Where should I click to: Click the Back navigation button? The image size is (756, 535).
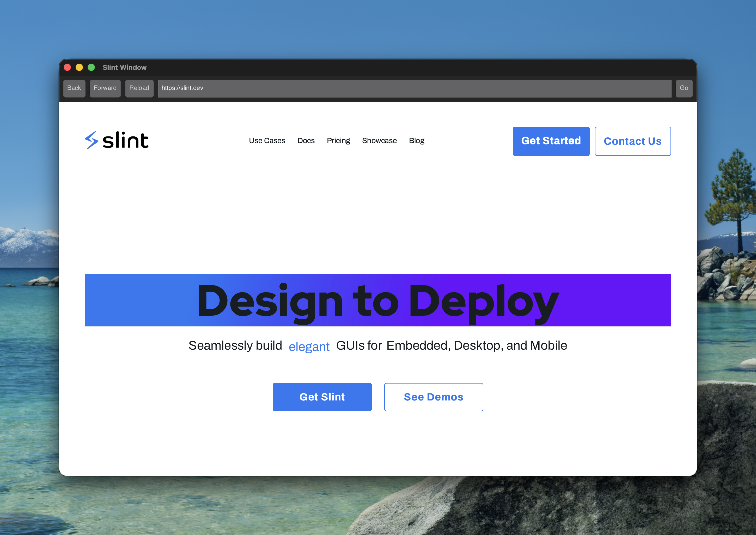point(74,88)
